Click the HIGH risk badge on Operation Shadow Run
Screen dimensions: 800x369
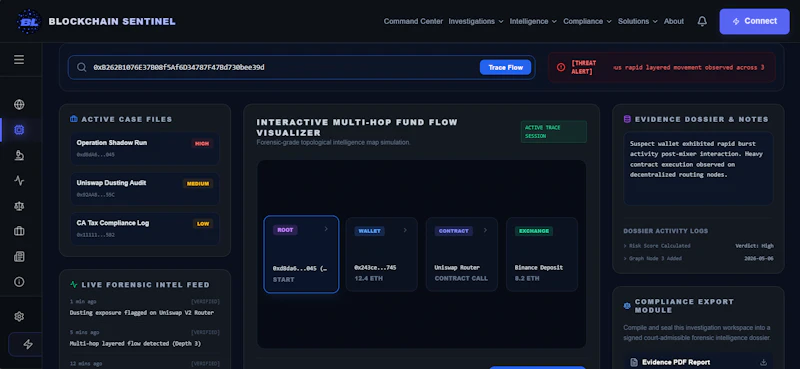click(202, 143)
